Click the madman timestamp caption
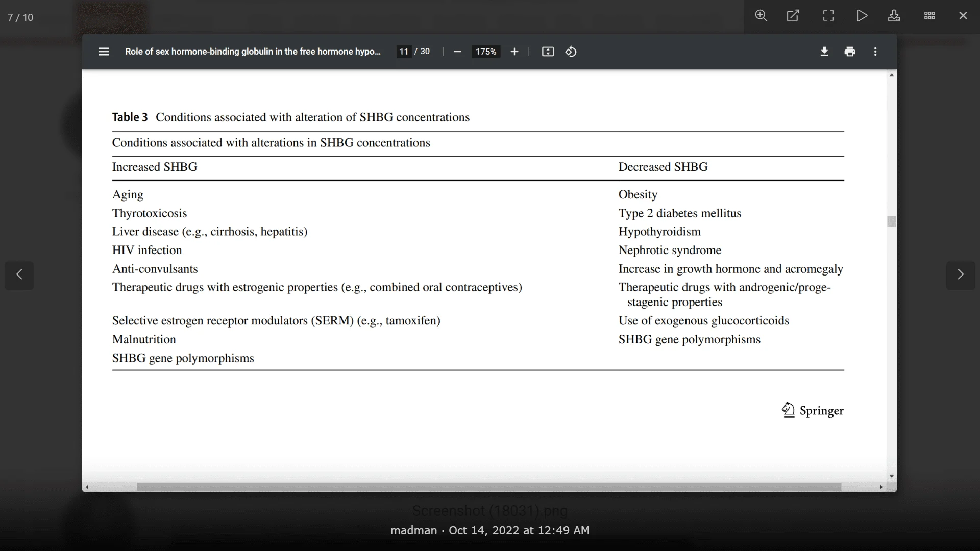The width and height of the screenshot is (980, 551). (489, 530)
